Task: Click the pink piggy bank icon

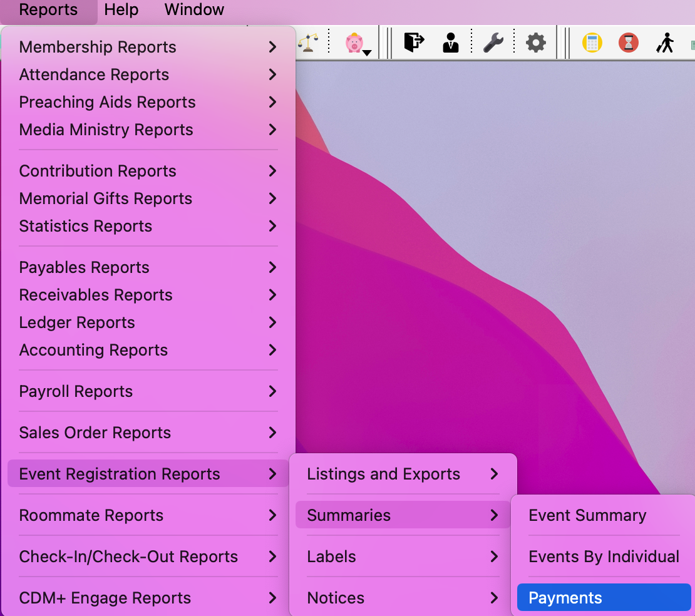Action: 354,43
